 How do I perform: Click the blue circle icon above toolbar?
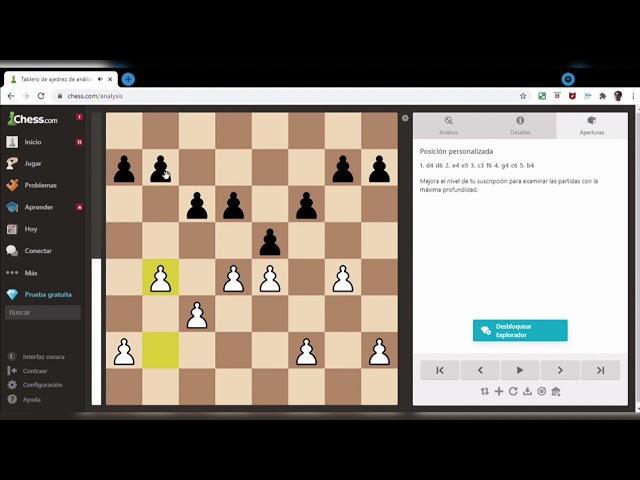[x=568, y=79]
